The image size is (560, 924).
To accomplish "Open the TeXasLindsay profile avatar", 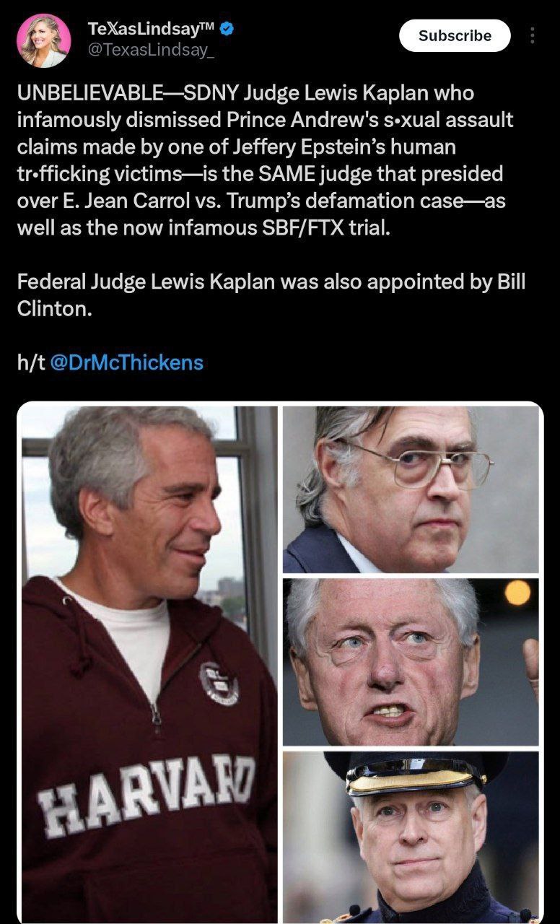I will [x=43, y=40].
